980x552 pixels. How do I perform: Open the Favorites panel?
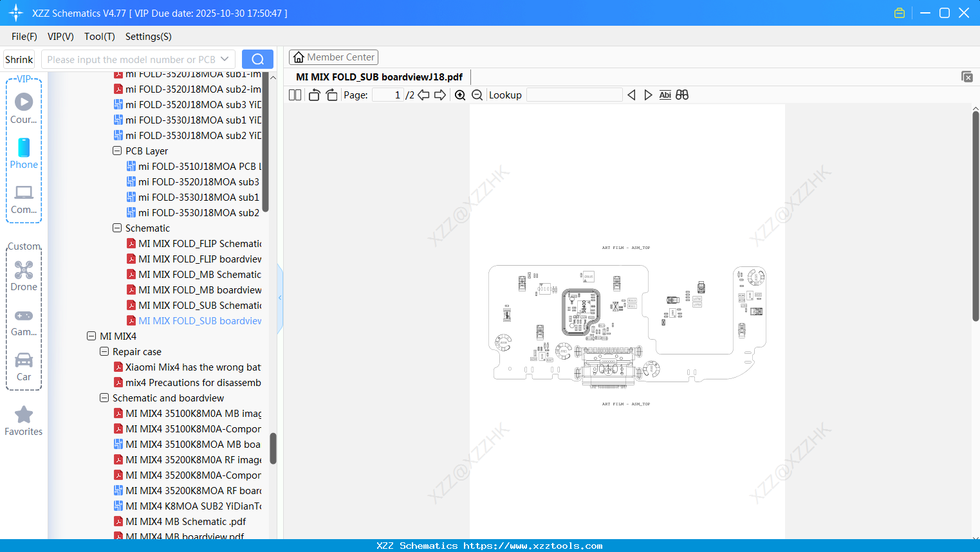[x=23, y=421]
